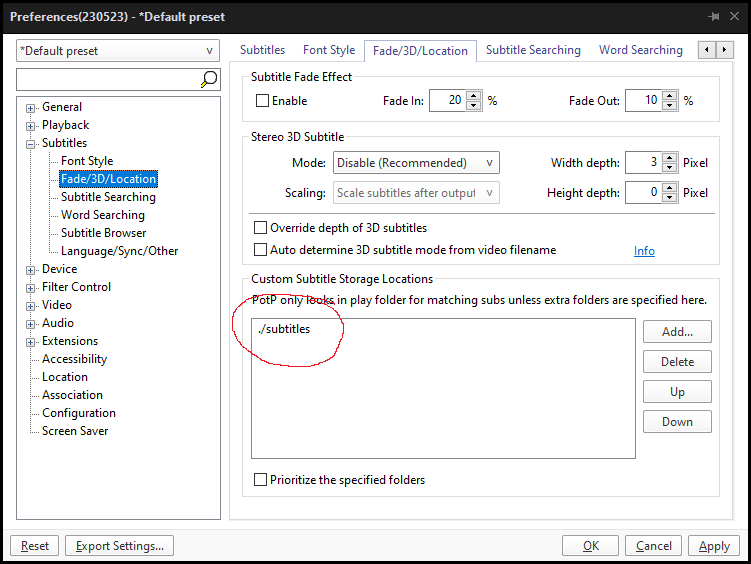This screenshot has width=751, height=564.
Task: Select the Fade/3D/Location tab
Action: [x=420, y=51]
